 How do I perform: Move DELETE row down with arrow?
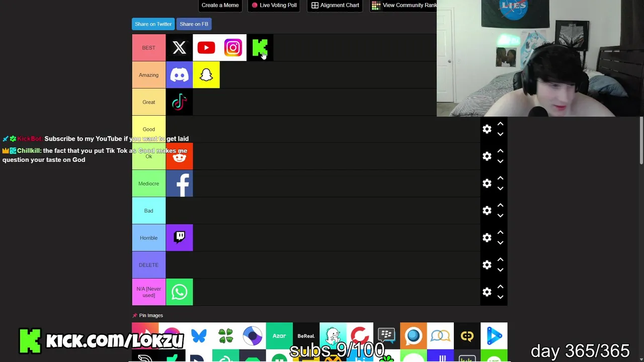pyautogui.click(x=500, y=270)
